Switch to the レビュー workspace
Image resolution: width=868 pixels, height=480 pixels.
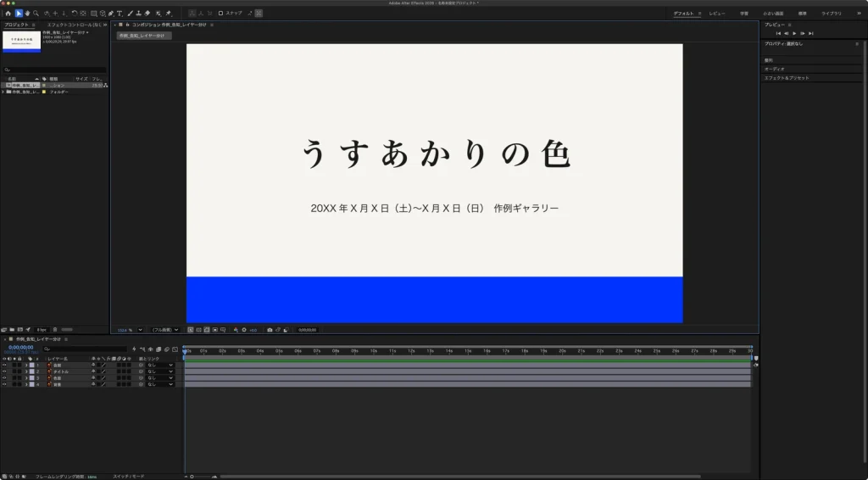tap(717, 14)
